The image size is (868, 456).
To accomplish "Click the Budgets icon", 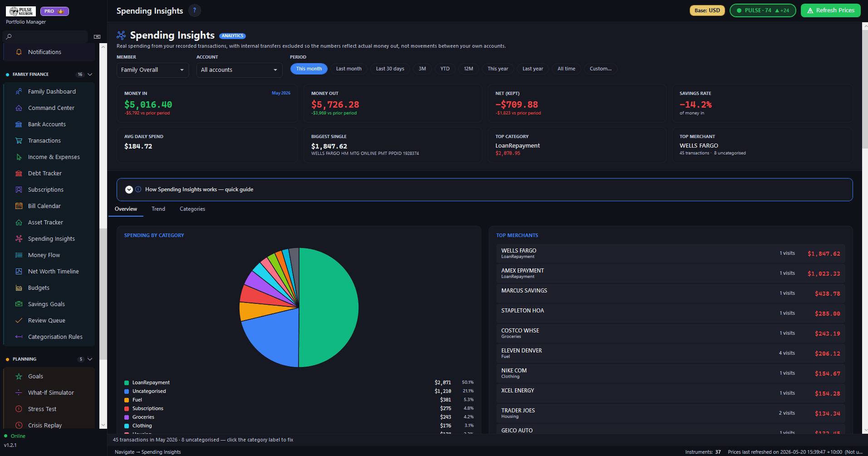I will tap(19, 287).
